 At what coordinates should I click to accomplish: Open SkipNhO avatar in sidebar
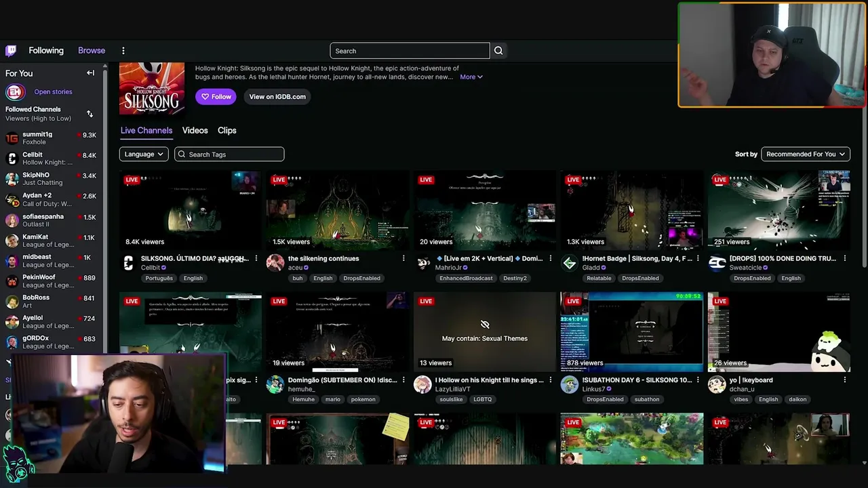[x=12, y=179]
